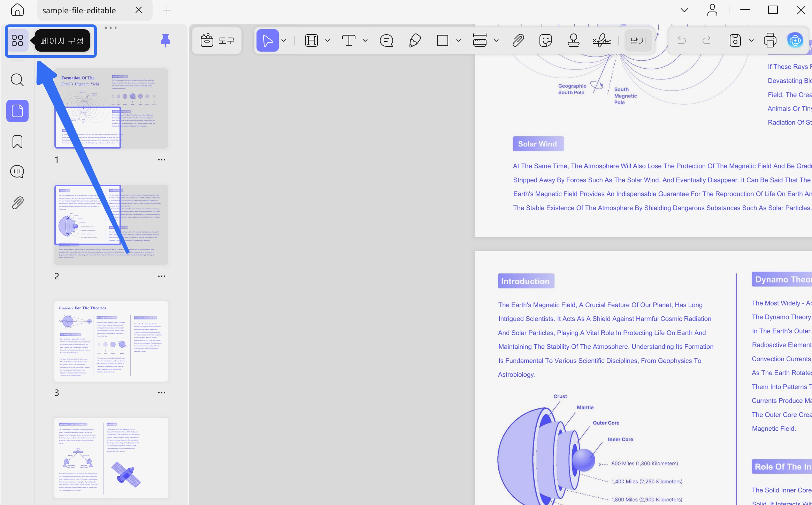Select the highlight text tool
The height and width of the screenshot is (505, 812).
point(312,40)
